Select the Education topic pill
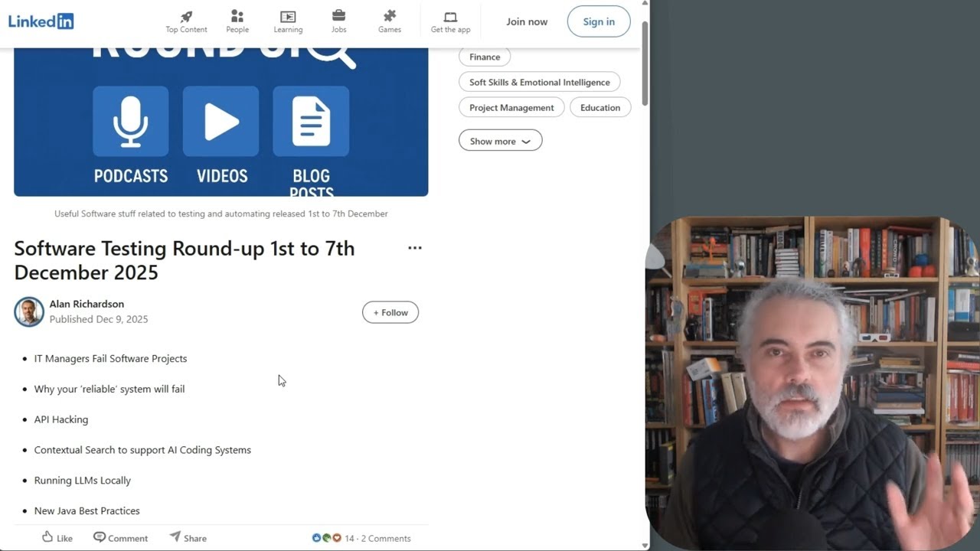This screenshot has height=551, width=980. [x=600, y=107]
